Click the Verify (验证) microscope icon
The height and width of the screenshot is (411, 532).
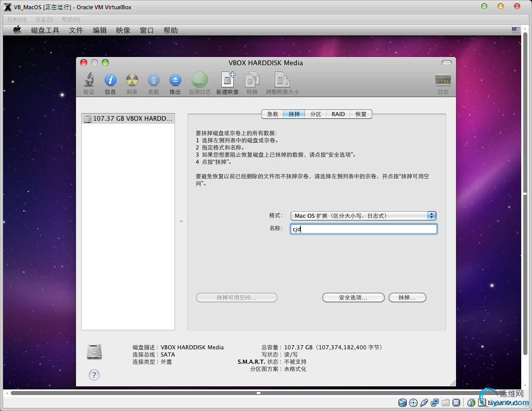tap(89, 80)
